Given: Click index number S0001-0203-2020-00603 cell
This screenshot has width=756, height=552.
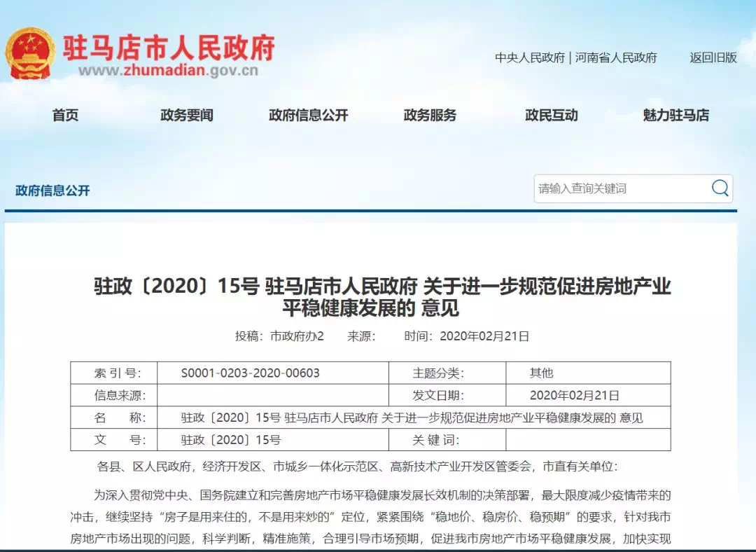Looking at the screenshot, I should point(250,373).
